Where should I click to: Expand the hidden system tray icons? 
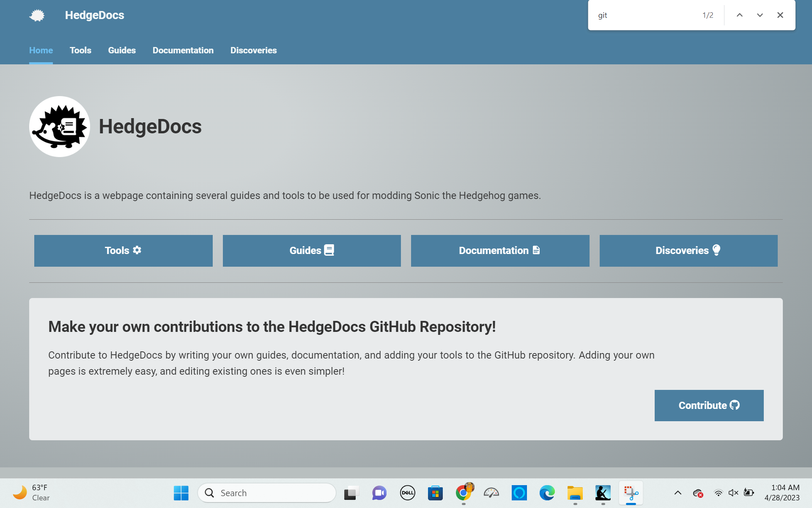678,493
